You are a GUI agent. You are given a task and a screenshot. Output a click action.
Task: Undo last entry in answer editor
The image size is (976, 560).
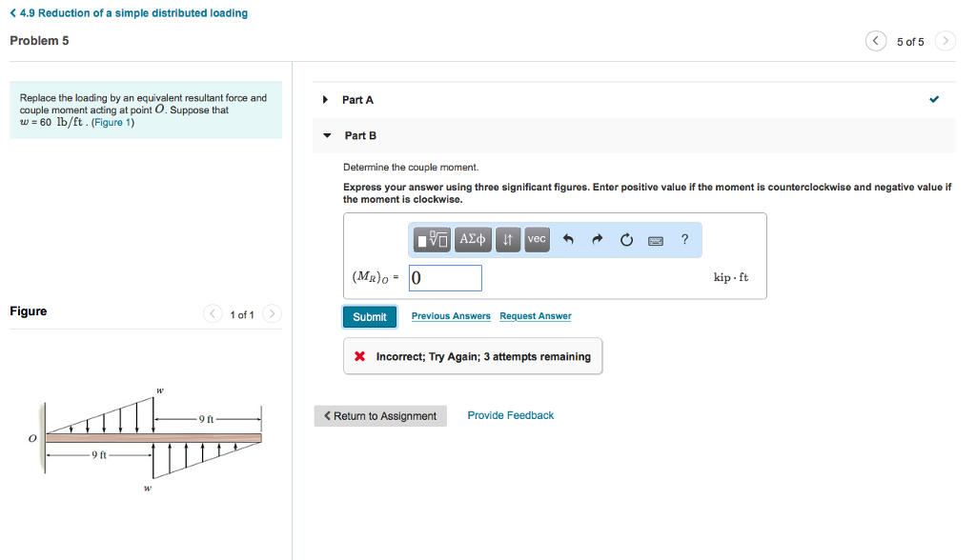(x=568, y=240)
